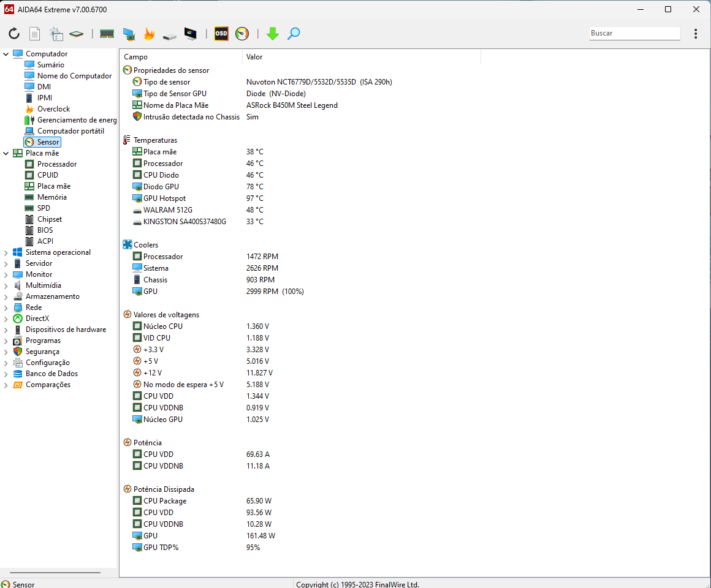This screenshot has height=588, width=711.
Task: Select the SPD tree item
Action: (x=44, y=208)
